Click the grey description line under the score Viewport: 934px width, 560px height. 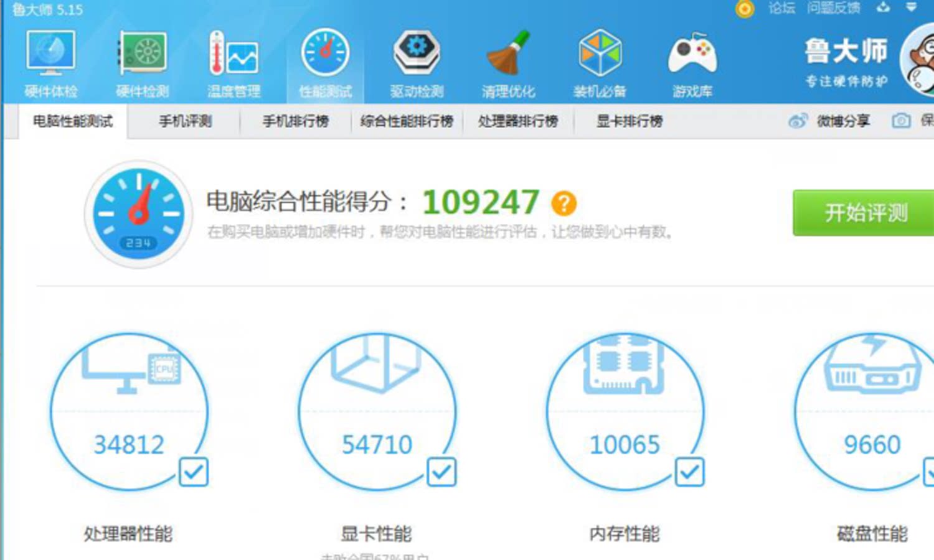440,233
